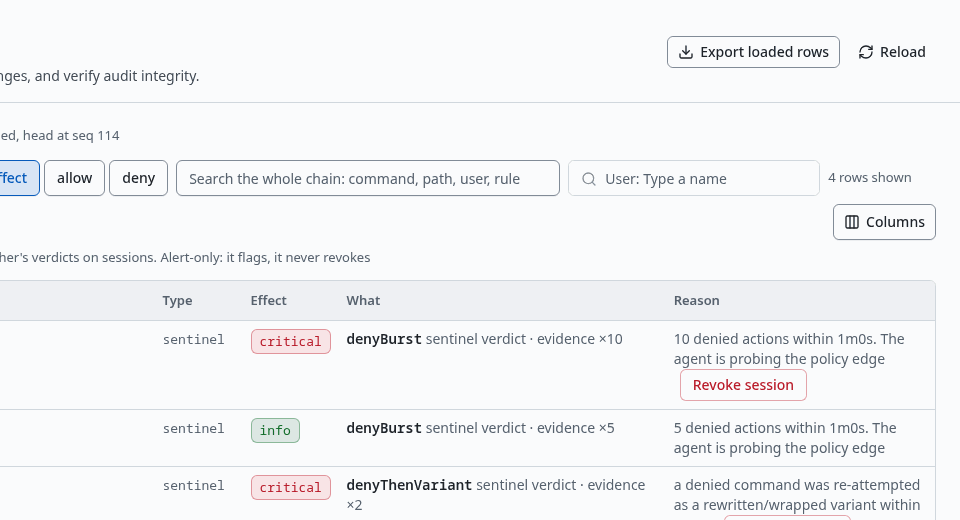Filter by deny effect
The height and width of the screenshot is (520, 960).
[138, 178]
